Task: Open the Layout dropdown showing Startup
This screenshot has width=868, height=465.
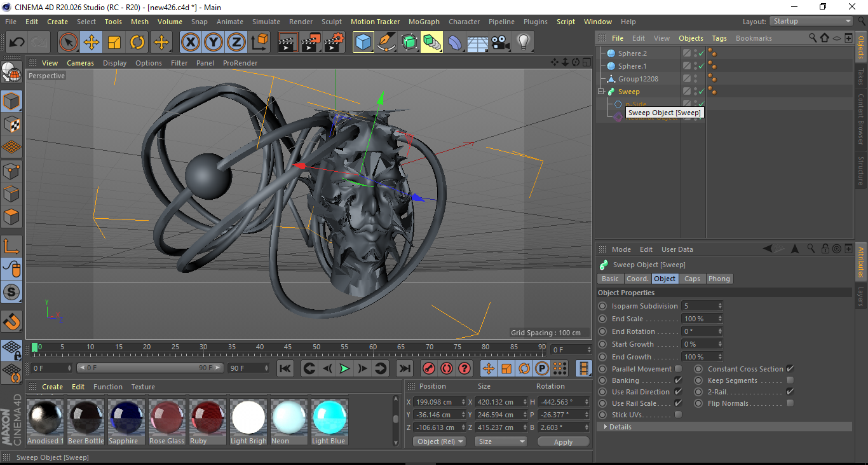Action: click(x=811, y=22)
